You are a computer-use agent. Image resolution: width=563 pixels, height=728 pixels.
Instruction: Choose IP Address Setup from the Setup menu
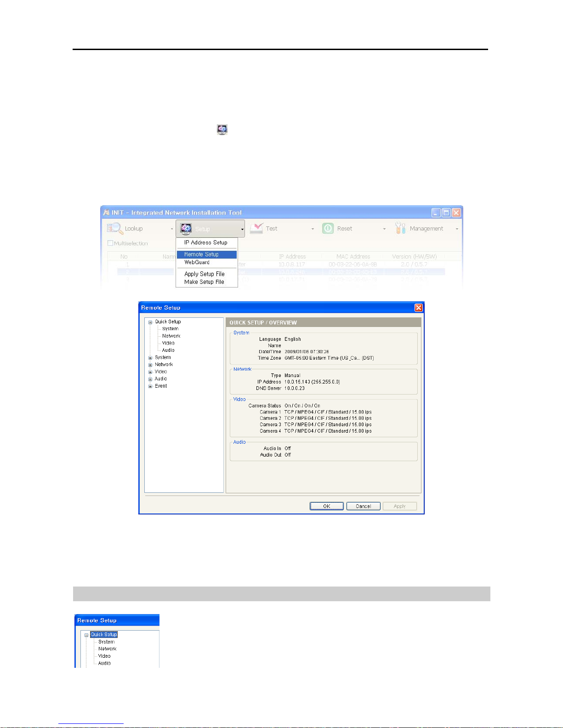point(206,243)
